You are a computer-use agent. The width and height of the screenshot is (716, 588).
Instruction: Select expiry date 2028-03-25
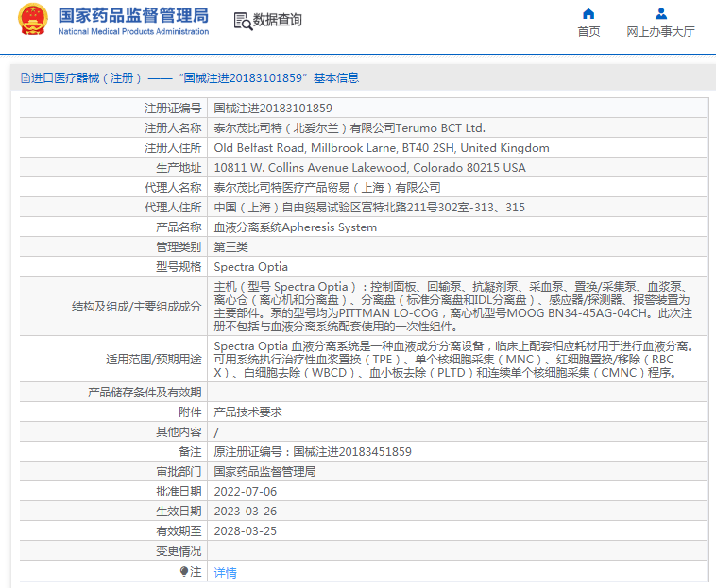(x=246, y=531)
